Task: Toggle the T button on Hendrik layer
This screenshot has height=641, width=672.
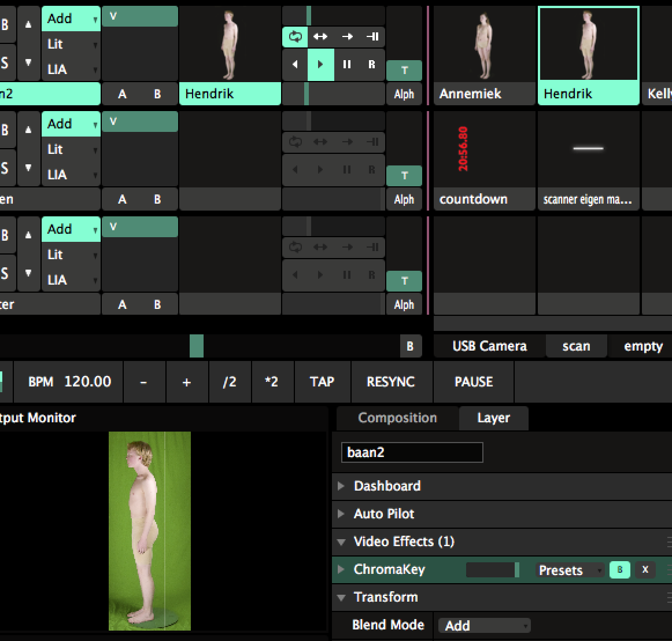Action: [x=404, y=70]
